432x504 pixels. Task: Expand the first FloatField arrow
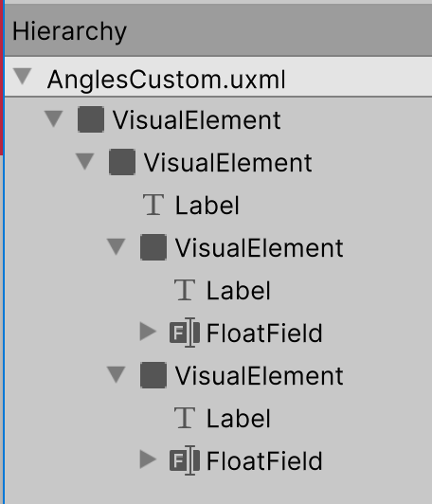tap(148, 332)
